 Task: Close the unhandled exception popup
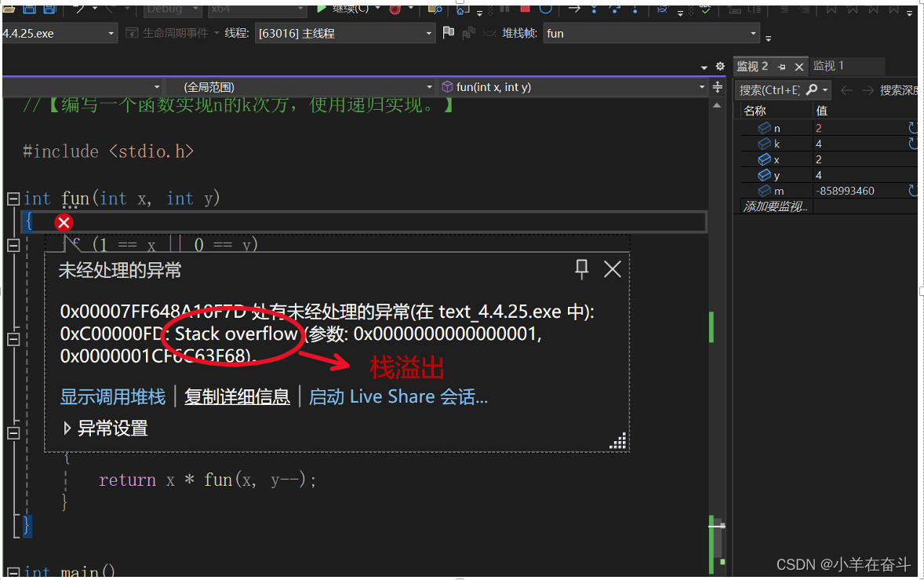coord(613,269)
